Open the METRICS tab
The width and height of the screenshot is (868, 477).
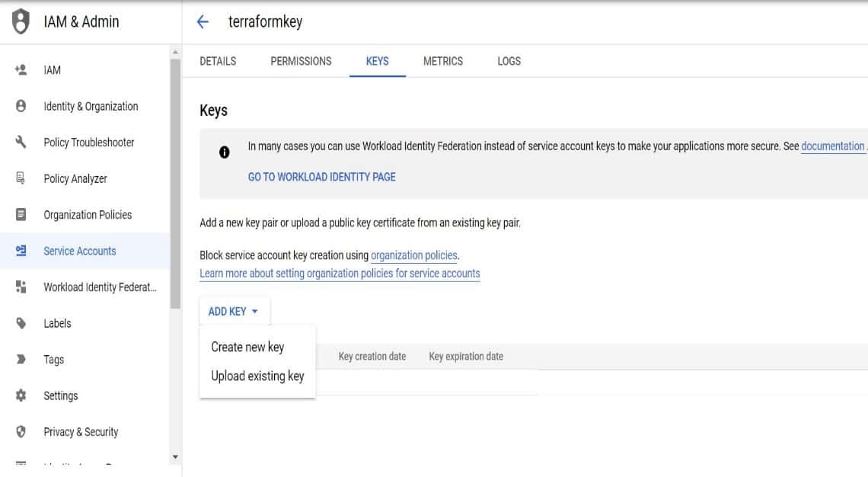click(443, 61)
